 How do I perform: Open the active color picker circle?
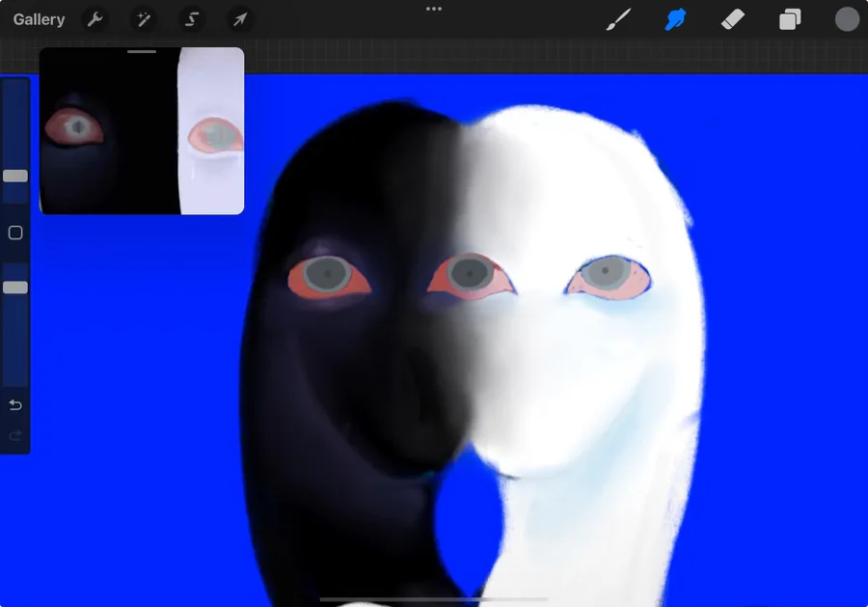tap(847, 19)
